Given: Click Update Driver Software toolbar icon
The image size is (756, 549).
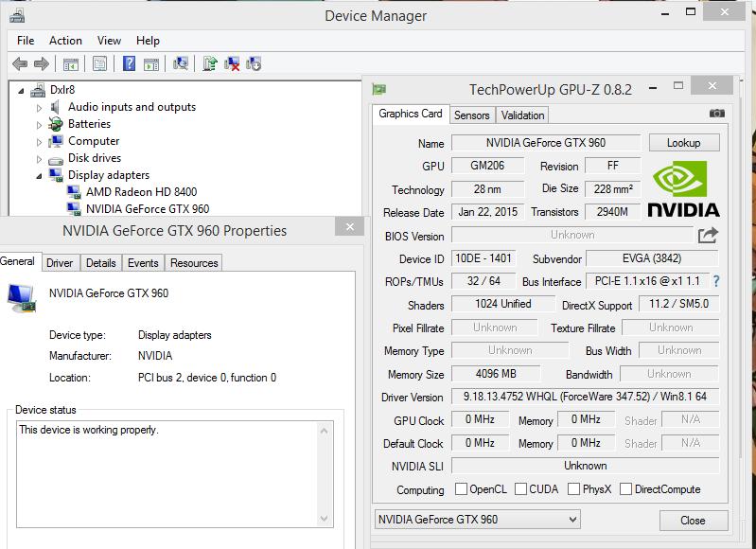Looking at the screenshot, I should pos(210,63).
